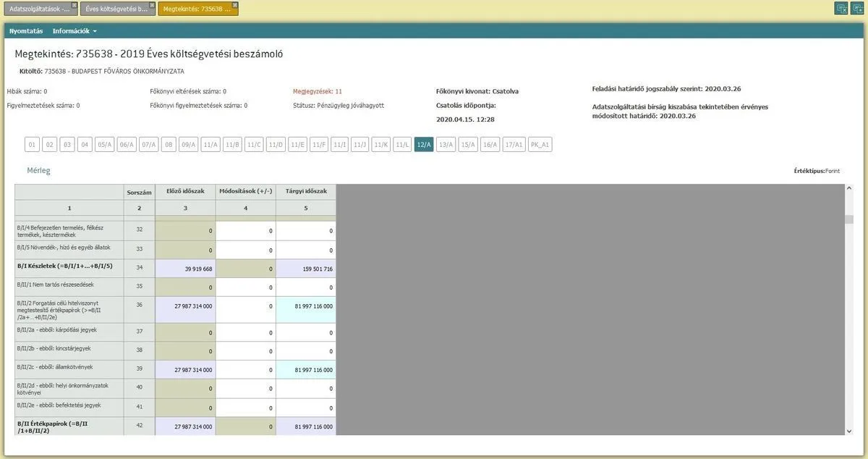
Task: Click the Módosítások (+/-) column header
Action: [245, 191]
